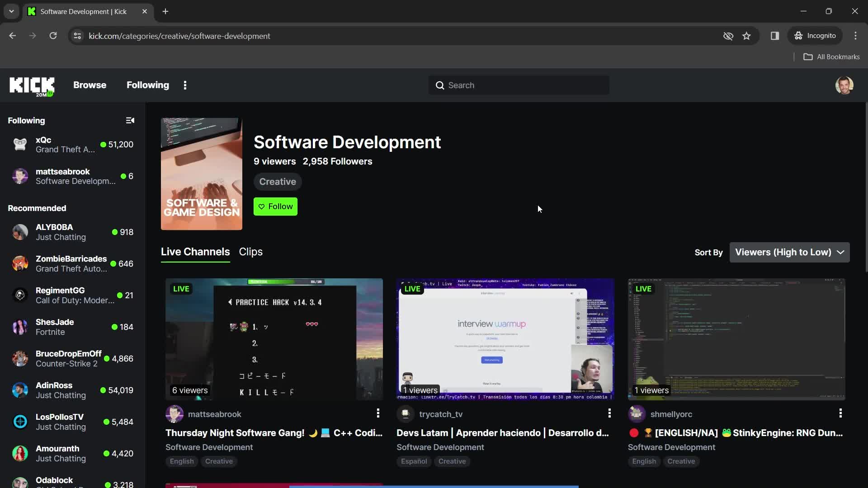Click the three-dot menu next to Browse
The height and width of the screenshot is (488, 868).
click(x=185, y=84)
